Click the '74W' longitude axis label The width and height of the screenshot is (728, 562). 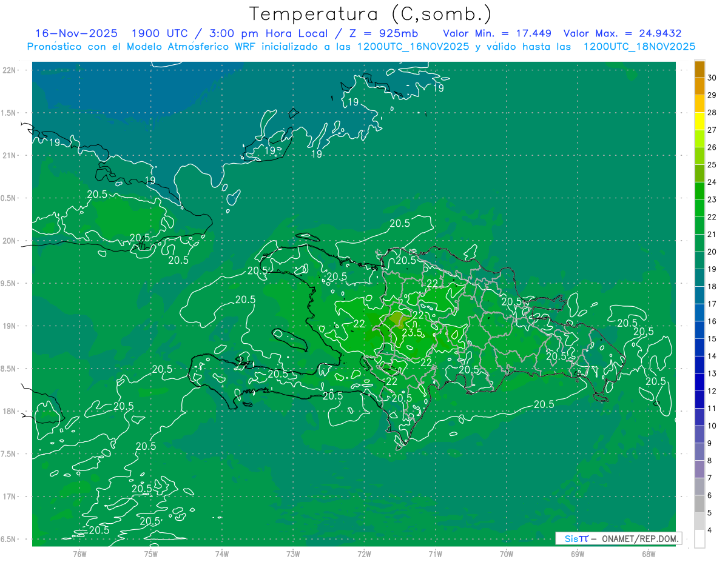click(222, 554)
